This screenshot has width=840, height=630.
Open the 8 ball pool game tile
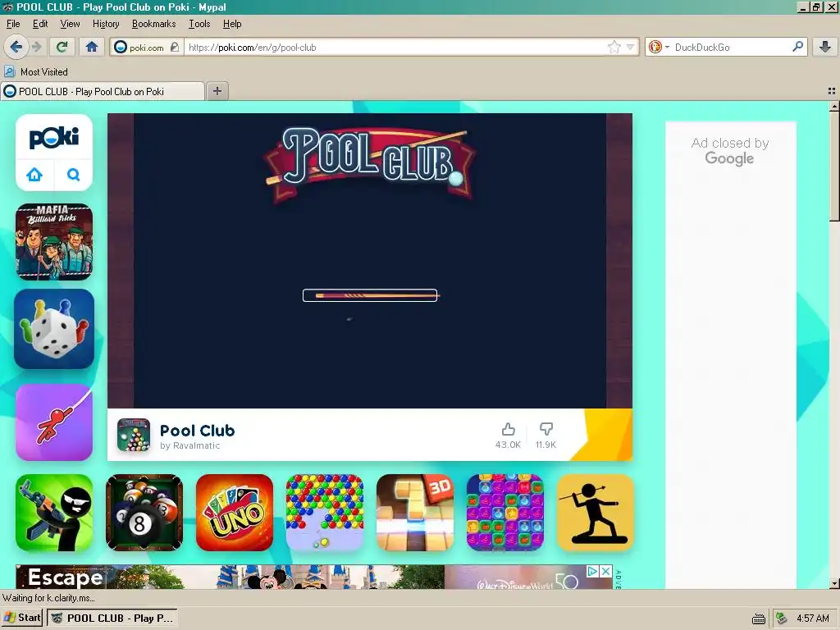[x=144, y=513]
